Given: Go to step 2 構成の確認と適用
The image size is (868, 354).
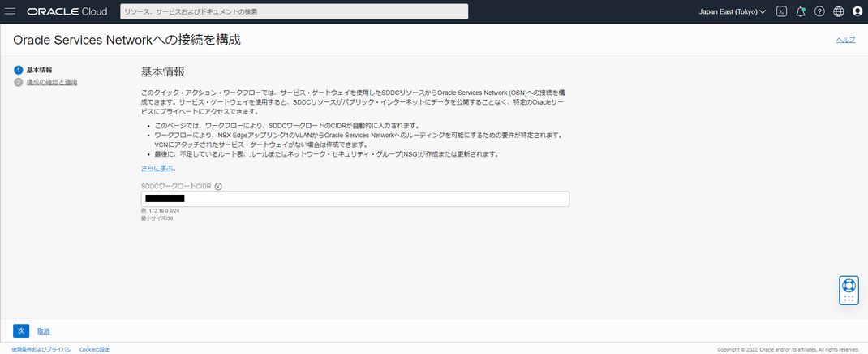Looking at the screenshot, I should point(52,82).
